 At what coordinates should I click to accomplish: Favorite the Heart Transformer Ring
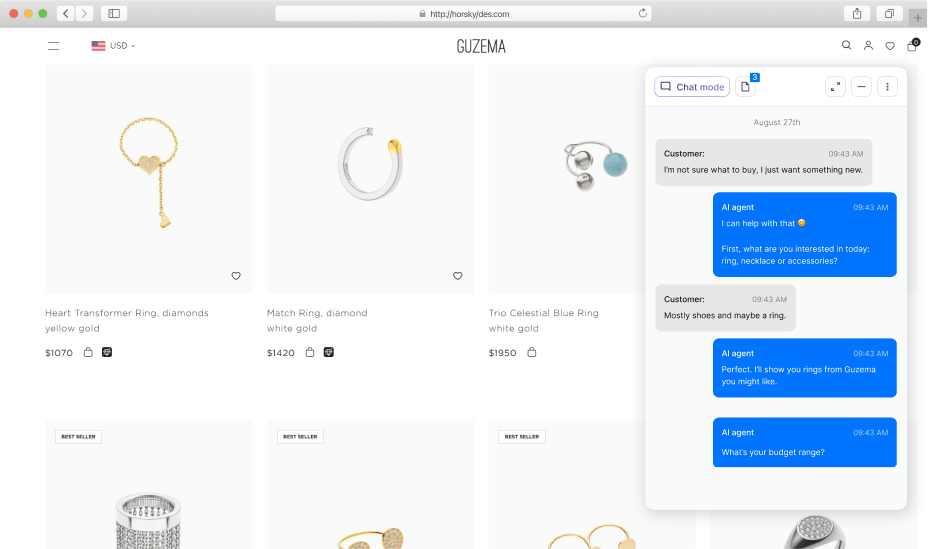[236, 276]
